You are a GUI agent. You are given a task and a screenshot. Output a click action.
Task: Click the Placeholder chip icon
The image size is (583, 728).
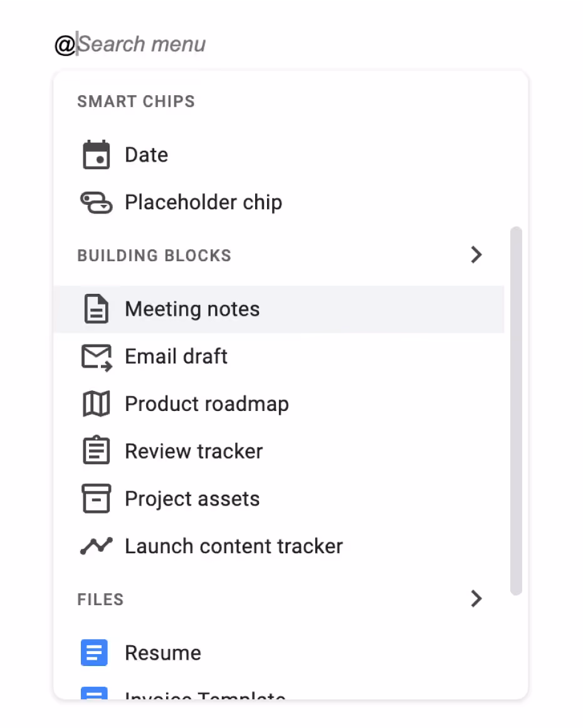point(96,202)
